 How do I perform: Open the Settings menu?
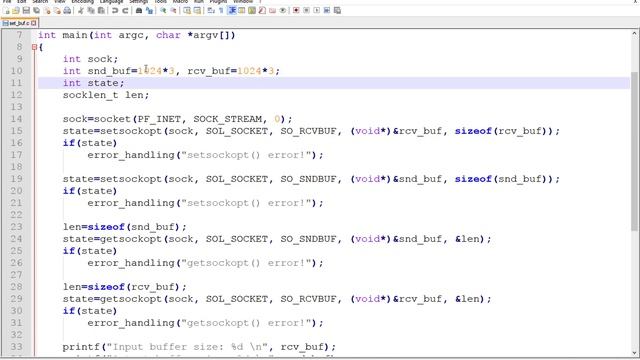pos(138,2)
